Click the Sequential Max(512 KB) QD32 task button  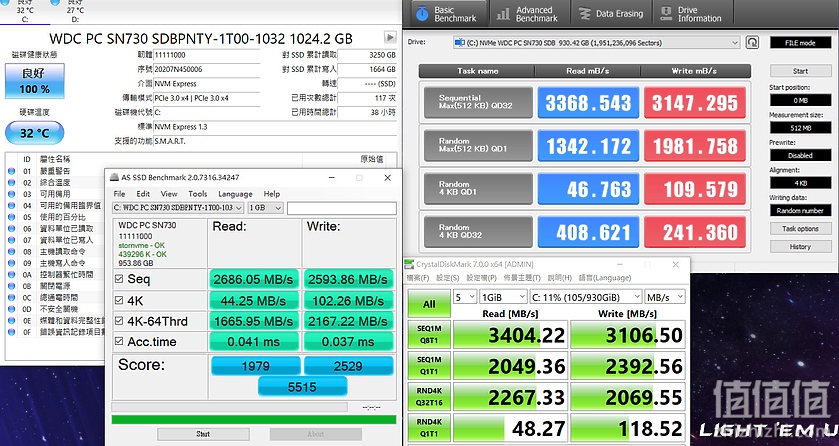(478, 102)
